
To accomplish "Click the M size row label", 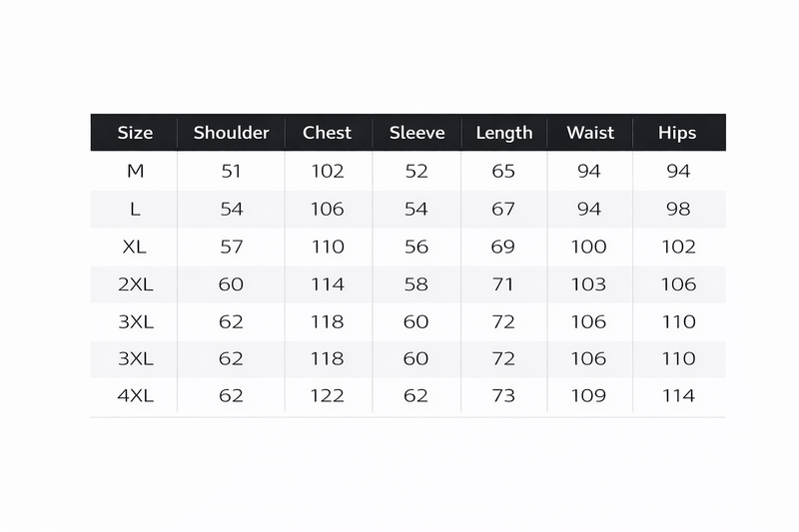I will click(136, 171).
